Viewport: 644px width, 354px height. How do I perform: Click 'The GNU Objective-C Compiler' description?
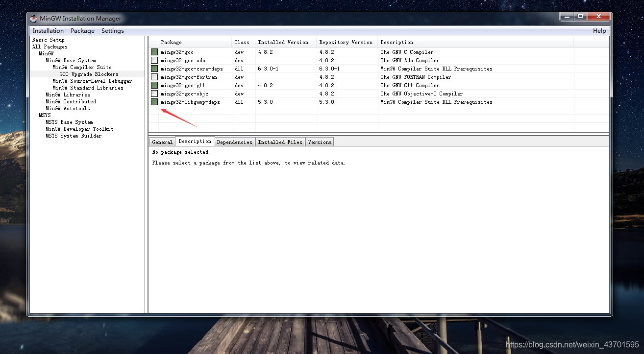pyautogui.click(x=421, y=94)
